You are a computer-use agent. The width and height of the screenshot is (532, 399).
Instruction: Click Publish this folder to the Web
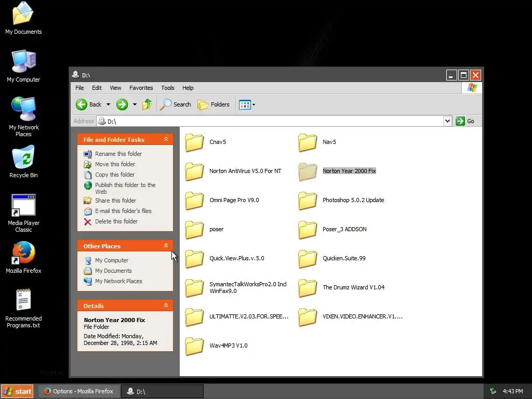click(125, 188)
